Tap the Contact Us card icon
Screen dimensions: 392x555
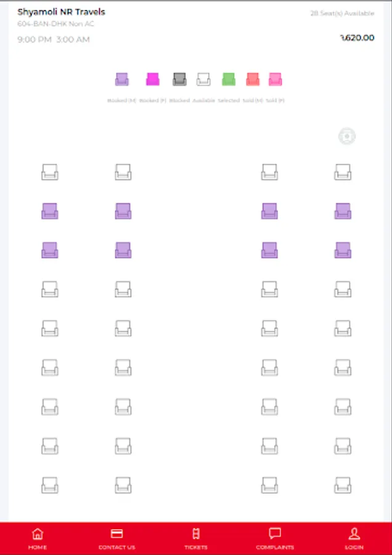click(x=116, y=534)
